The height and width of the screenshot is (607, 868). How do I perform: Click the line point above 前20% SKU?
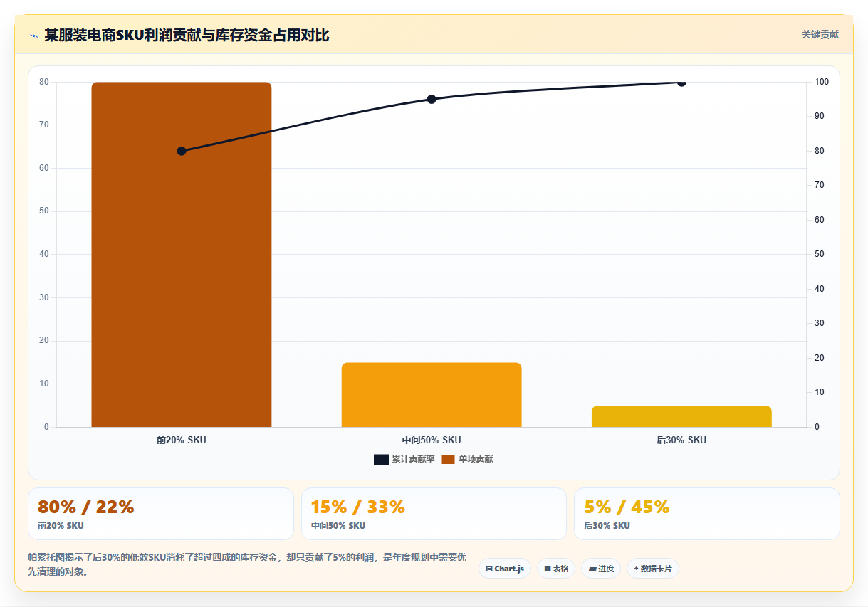pos(182,151)
